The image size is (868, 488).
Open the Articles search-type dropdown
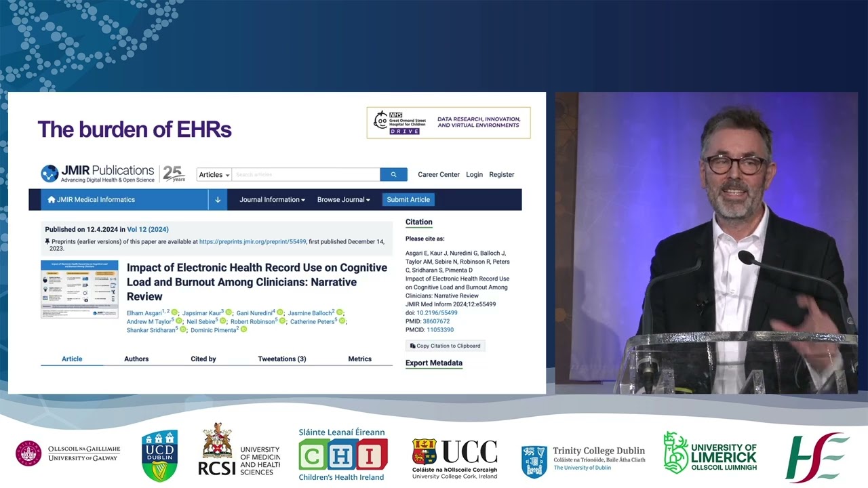214,174
